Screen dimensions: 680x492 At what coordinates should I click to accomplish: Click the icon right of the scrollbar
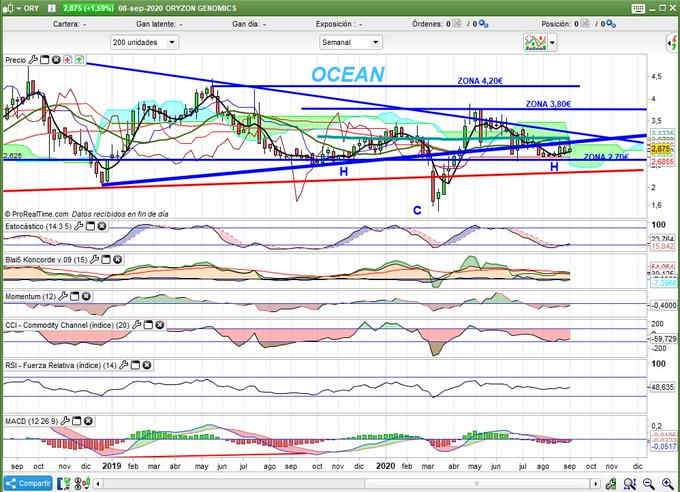[x=611, y=483]
